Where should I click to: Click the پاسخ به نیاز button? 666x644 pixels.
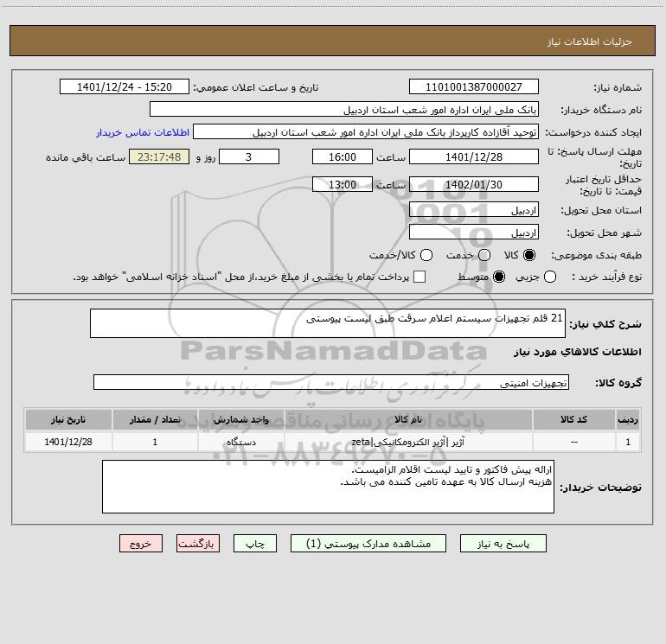pos(503,544)
